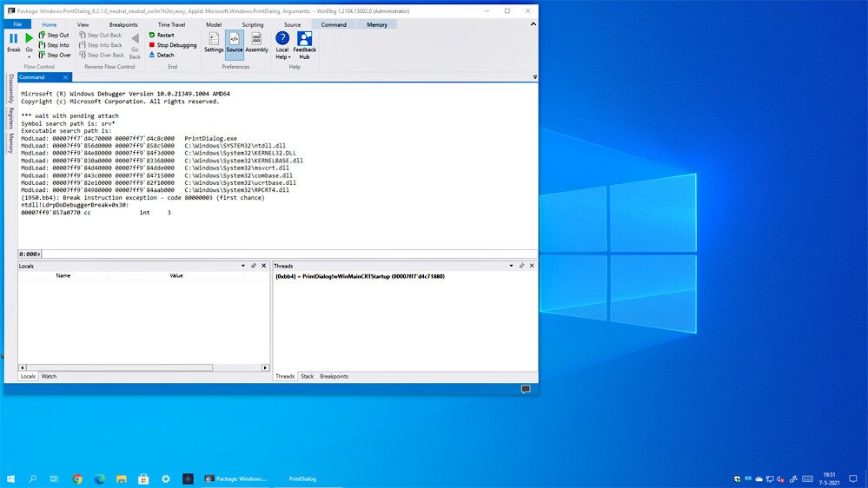Click Step Out in Flow Control
This screenshot has width=868, height=488.
click(54, 35)
